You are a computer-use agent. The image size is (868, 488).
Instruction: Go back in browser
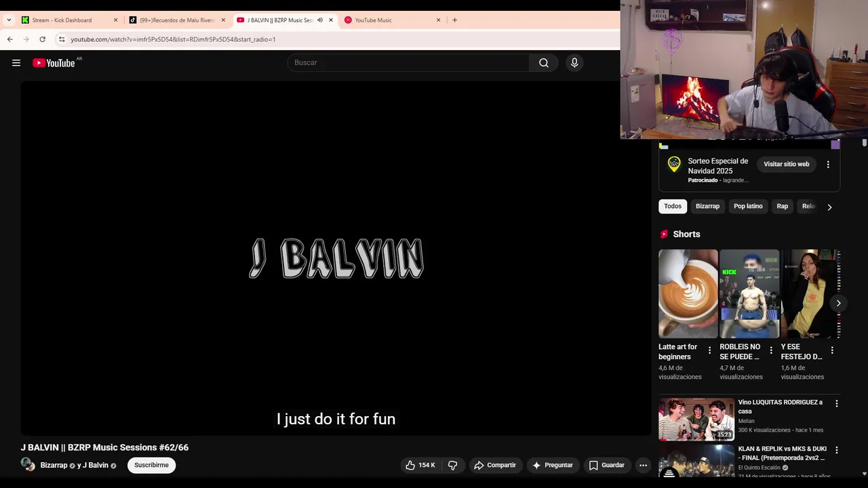click(x=10, y=39)
